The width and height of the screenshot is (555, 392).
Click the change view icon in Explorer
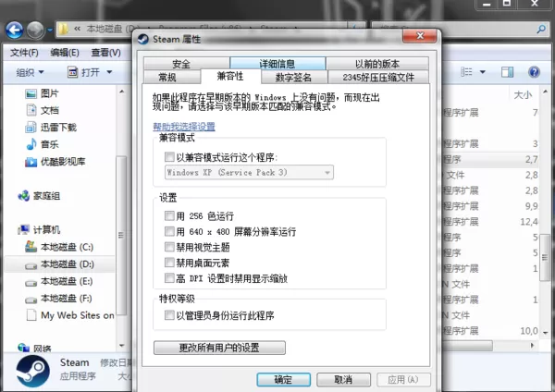pyautogui.click(x=466, y=72)
